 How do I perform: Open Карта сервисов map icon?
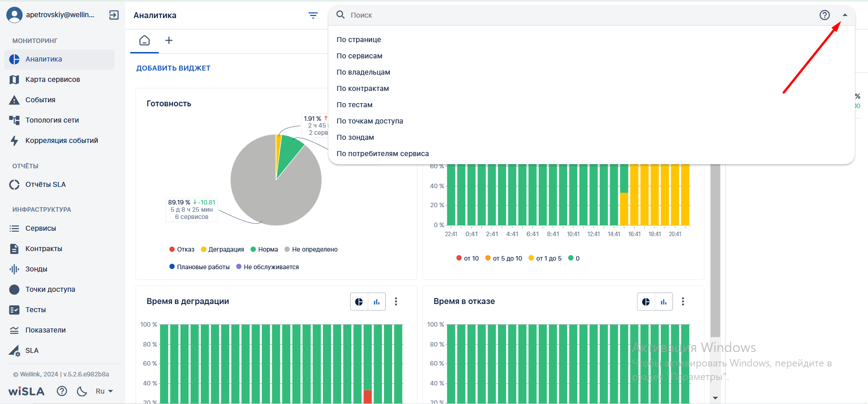coord(14,80)
